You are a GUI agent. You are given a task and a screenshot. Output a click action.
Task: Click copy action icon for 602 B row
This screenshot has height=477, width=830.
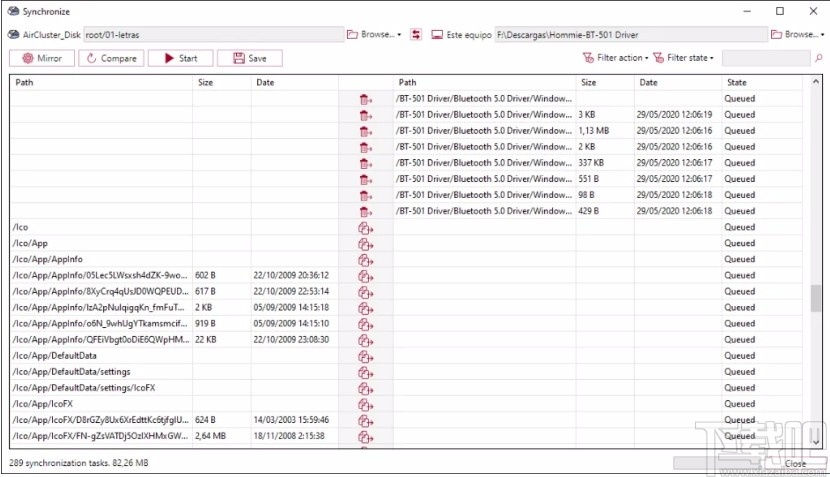365,276
